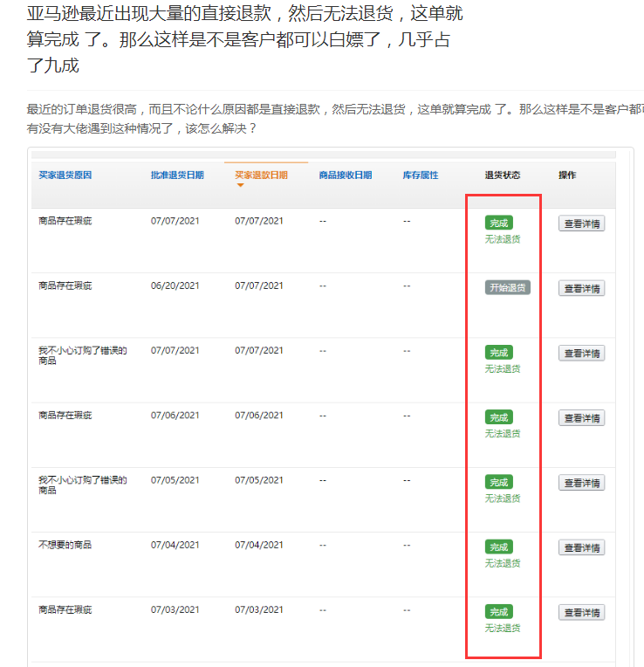The height and width of the screenshot is (667, 644).
Task: Open 查看详情 for the 07/04/2021 return
Action: 581,548
